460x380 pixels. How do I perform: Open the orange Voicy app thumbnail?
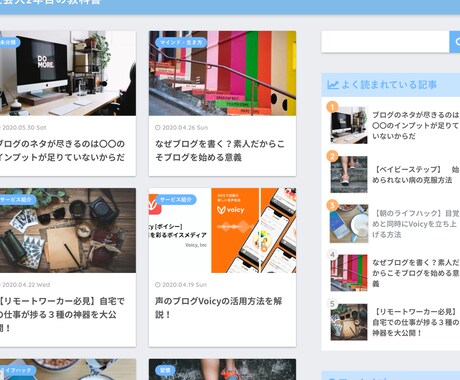click(x=222, y=231)
